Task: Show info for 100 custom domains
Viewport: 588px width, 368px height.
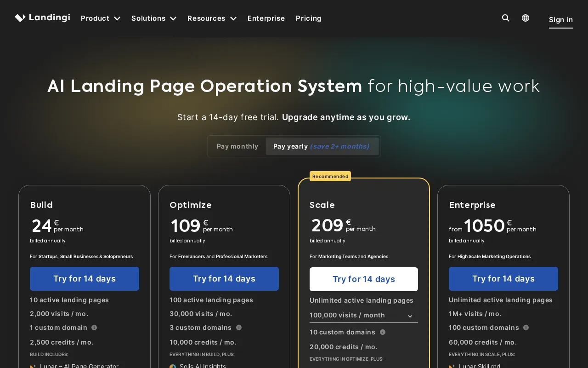Action: point(526,328)
